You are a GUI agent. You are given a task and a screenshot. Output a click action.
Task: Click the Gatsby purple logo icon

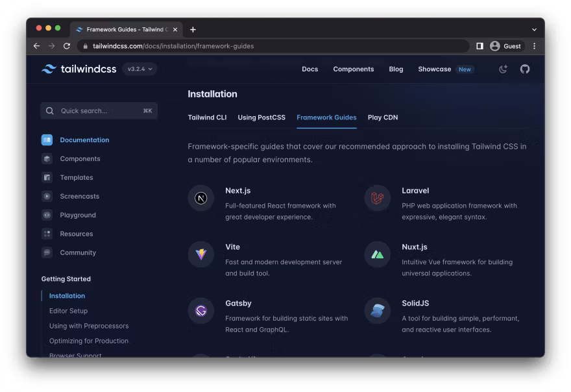coord(201,311)
